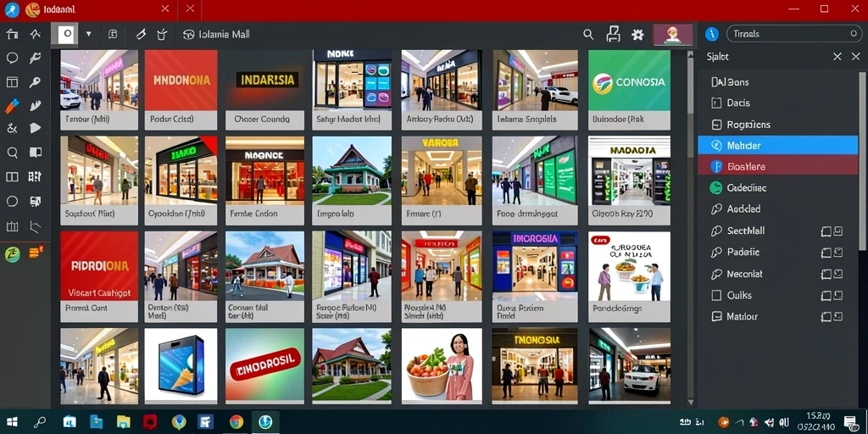Click the bucket icon next to the pen
The height and width of the screenshot is (434, 868).
tap(162, 34)
